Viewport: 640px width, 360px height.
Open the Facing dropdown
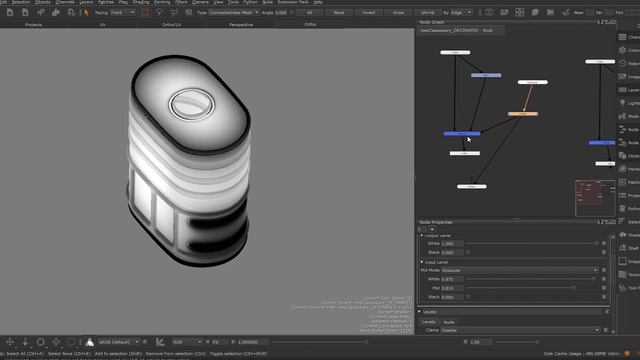click(123, 13)
